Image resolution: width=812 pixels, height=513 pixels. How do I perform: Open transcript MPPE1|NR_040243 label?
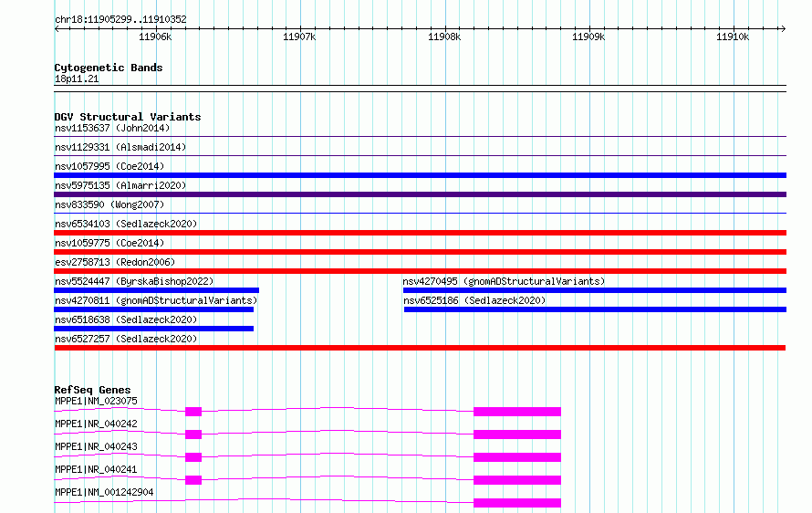(97, 446)
